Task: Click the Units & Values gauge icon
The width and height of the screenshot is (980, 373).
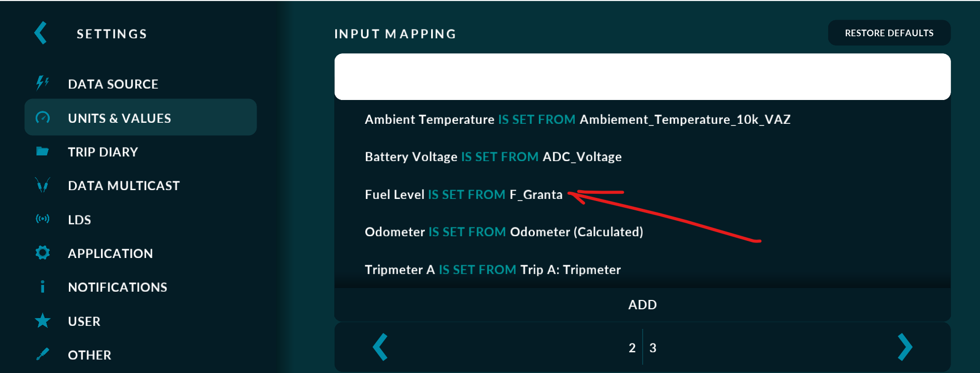Action: (42, 118)
